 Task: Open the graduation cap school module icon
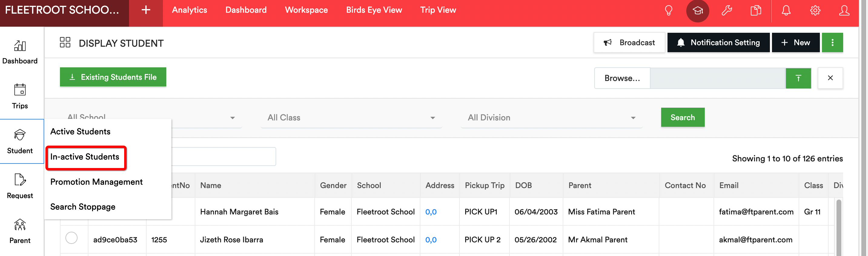[697, 11]
